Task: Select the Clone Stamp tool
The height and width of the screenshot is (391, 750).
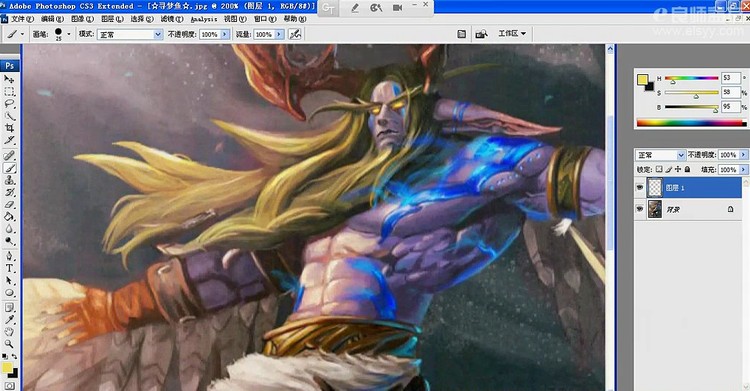Action: [x=9, y=180]
